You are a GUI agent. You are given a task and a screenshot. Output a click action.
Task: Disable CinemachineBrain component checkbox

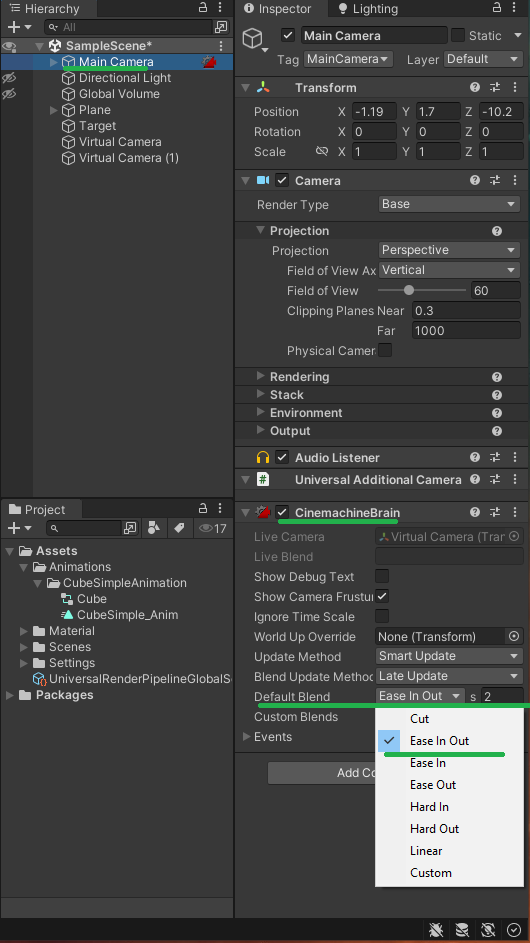click(282, 512)
